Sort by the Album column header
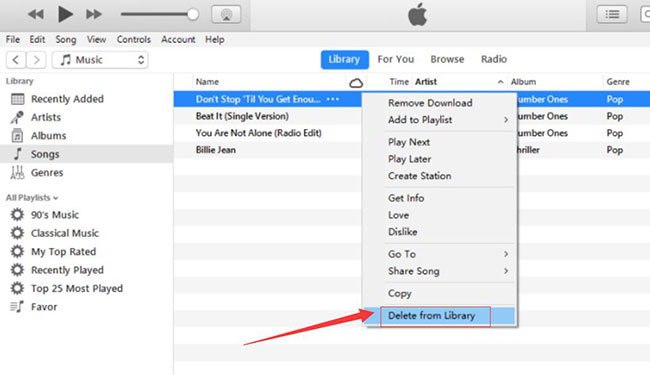 [523, 82]
